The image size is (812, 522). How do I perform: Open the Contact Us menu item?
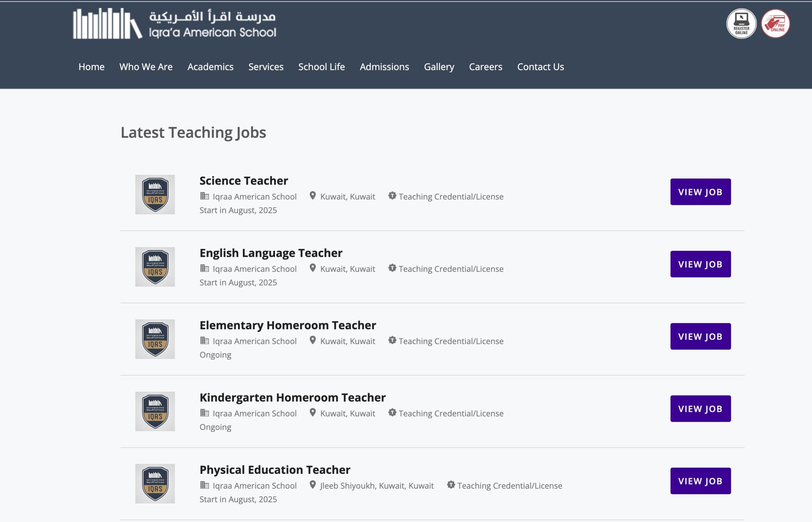(540, 67)
